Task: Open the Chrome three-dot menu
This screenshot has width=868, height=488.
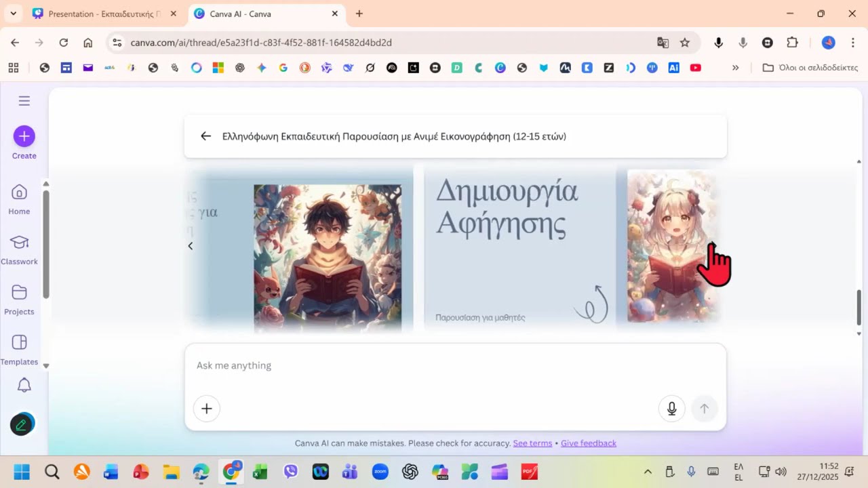Action: pos(852,43)
